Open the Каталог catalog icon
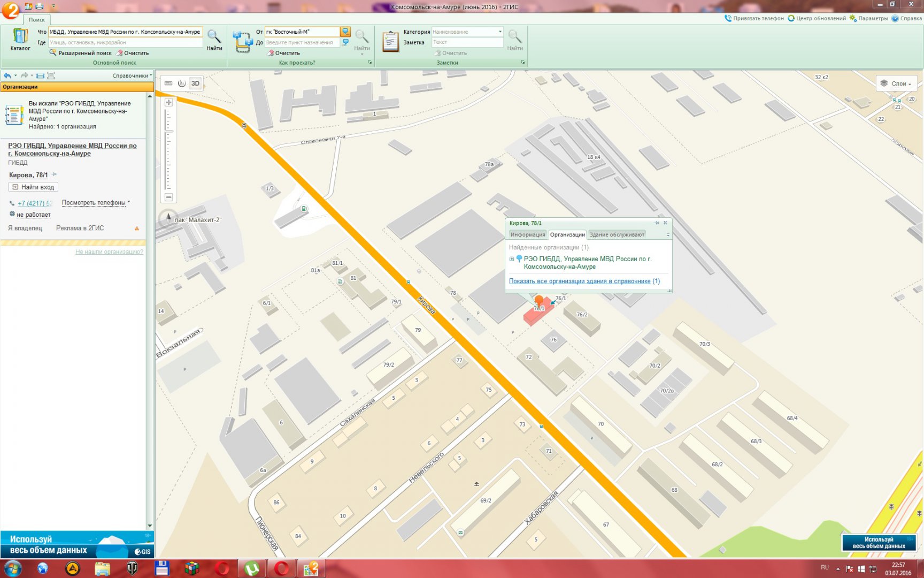This screenshot has width=924, height=578. pos(20,39)
